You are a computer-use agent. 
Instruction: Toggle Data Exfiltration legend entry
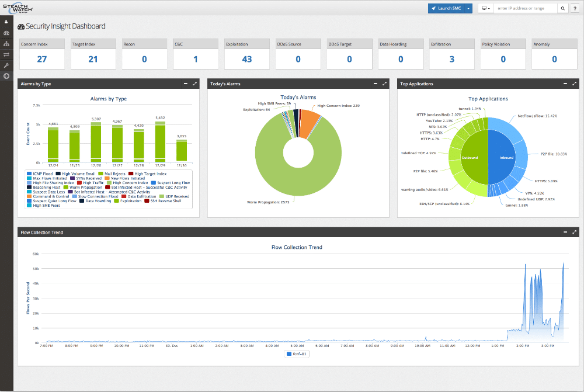[x=139, y=196]
